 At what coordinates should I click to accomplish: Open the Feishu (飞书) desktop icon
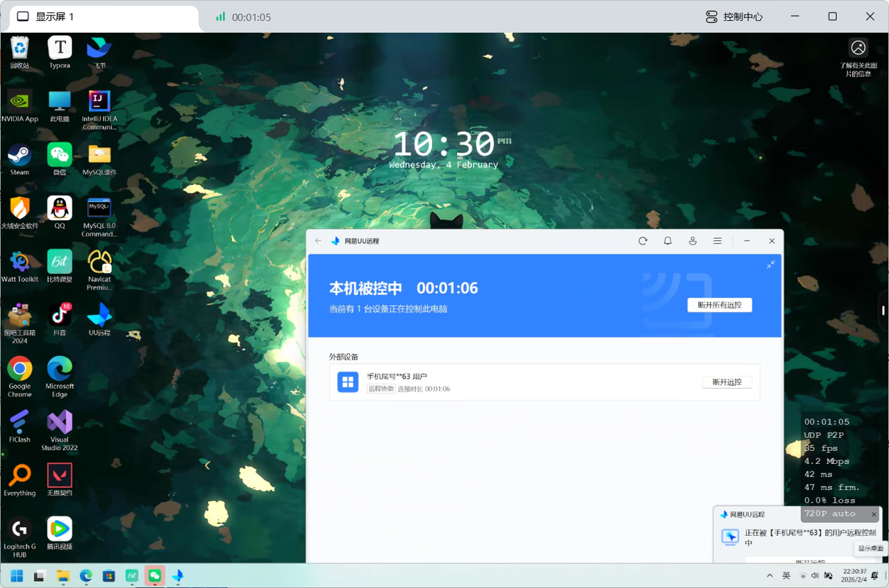click(99, 53)
